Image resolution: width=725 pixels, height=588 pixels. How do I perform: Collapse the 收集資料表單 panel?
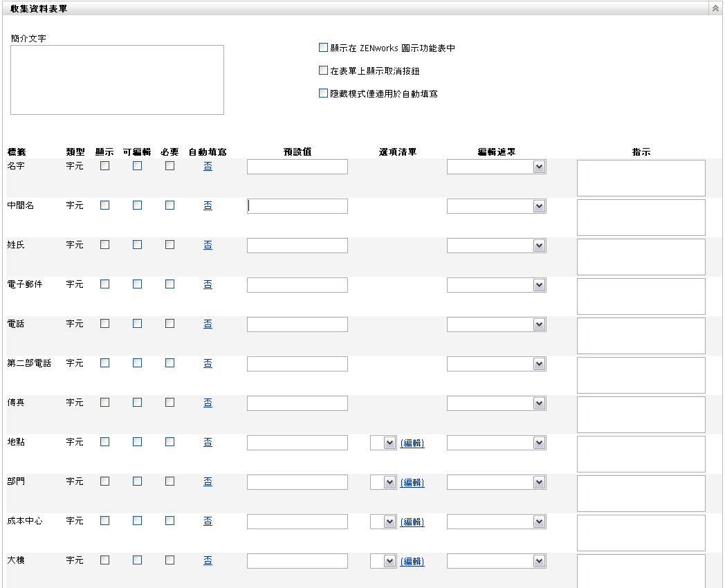715,8
